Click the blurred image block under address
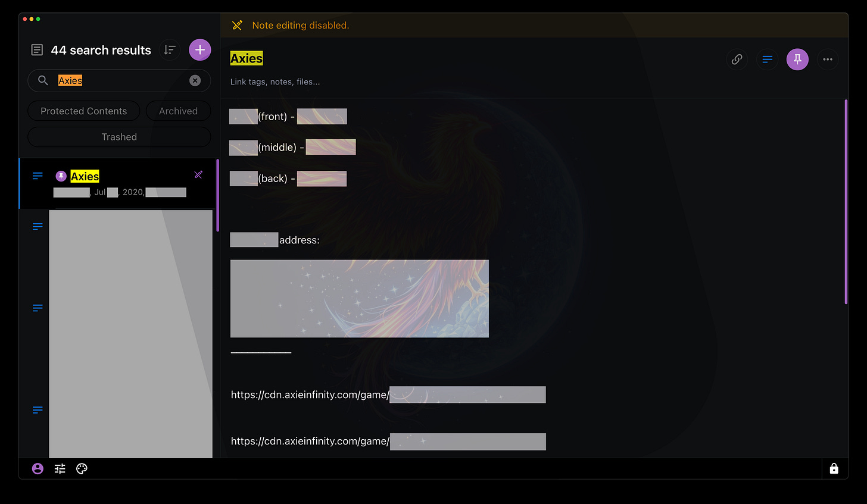 coord(360,299)
